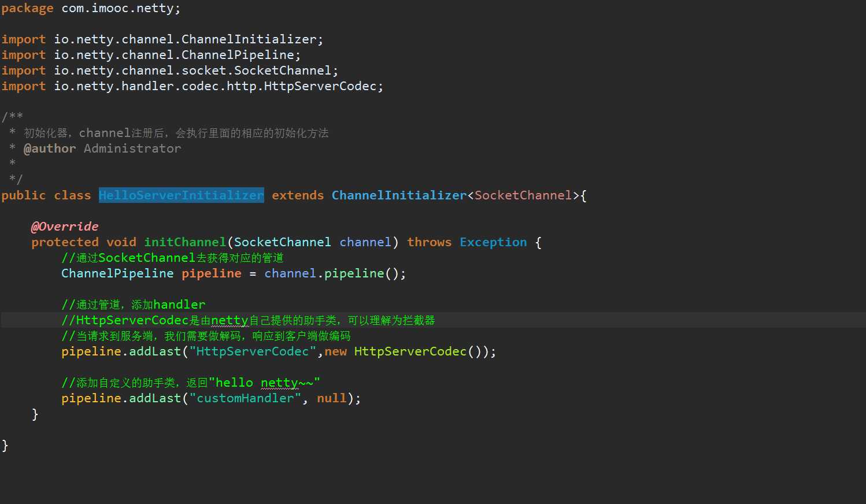Click the Exception type in throws clause
The width and height of the screenshot is (866, 504).
click(x=493, y=242)
